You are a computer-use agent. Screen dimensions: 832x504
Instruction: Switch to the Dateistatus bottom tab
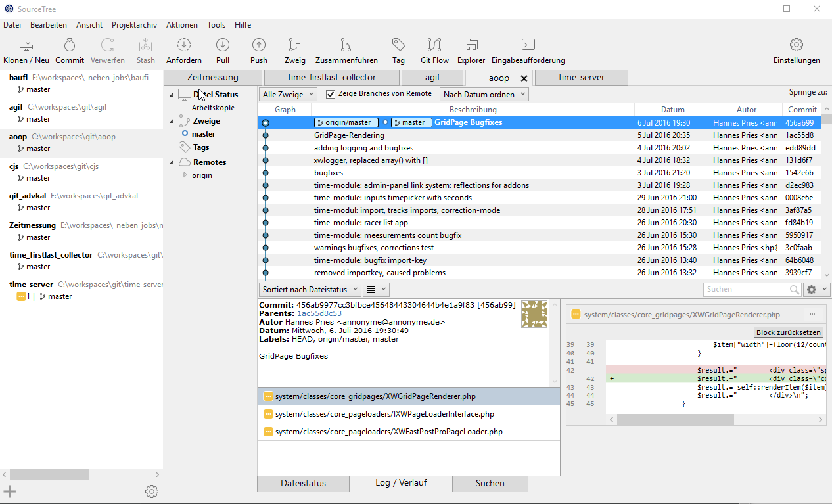click(303, 484)
